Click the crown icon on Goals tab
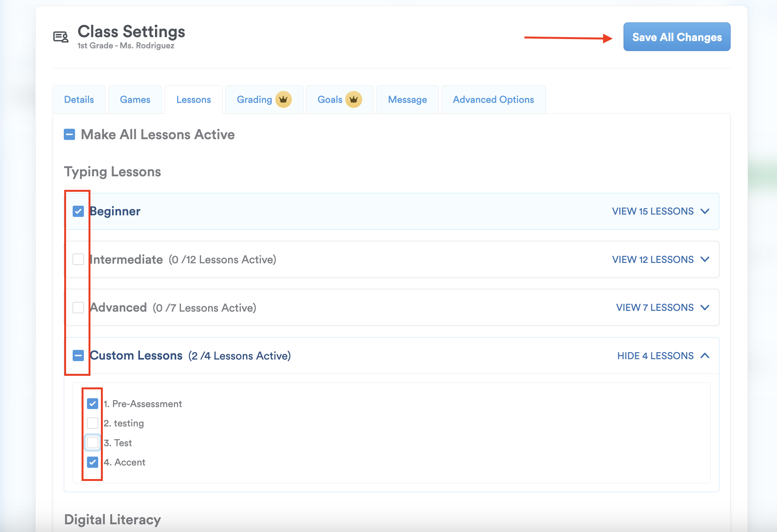The image size is (777, 532). [x=353, y=99]
